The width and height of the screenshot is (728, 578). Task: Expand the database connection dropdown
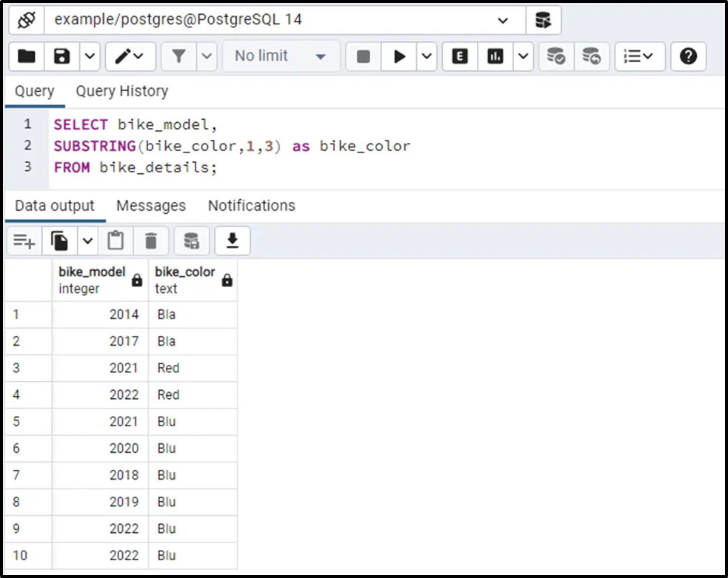pos(503,20)
